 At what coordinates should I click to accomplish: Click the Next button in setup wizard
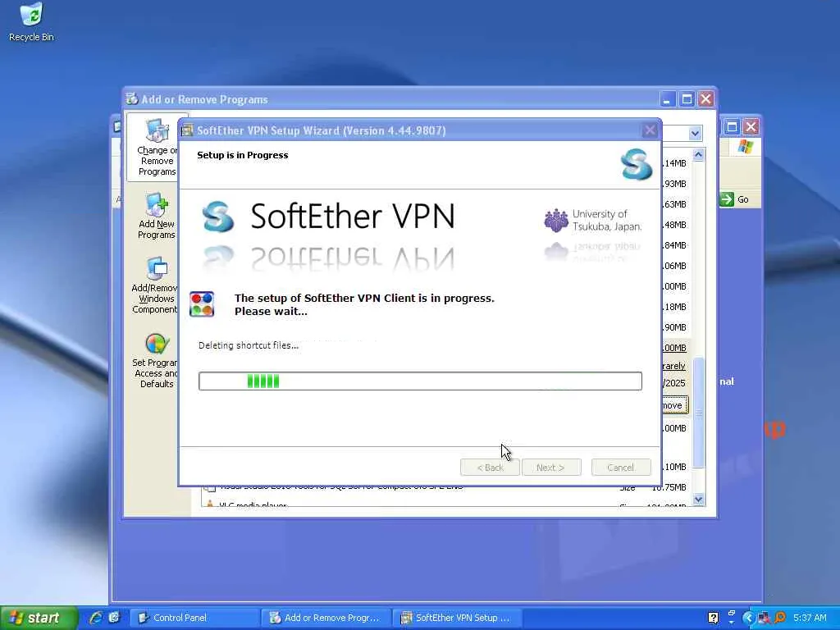point(551,467)
